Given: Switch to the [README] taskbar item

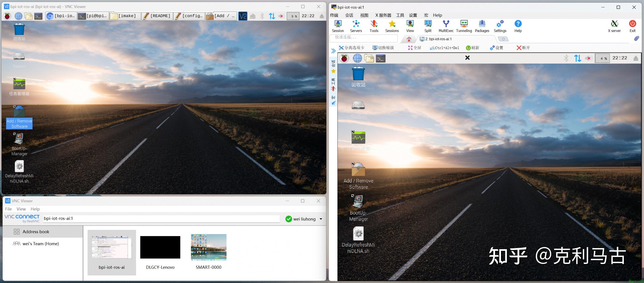Looking at the screenshot, I should [157, 16].
